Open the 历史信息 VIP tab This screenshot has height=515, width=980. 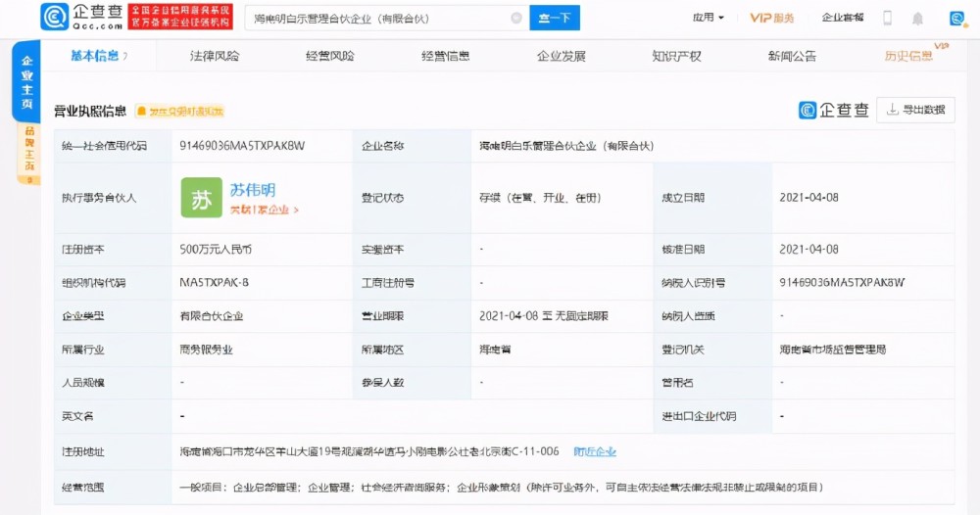tap(909, 57)
